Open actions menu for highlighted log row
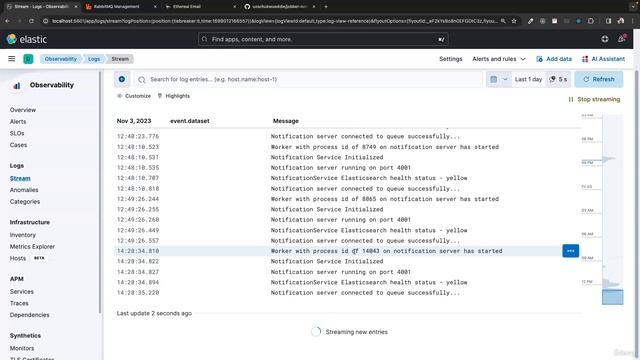Image resolution: width=640 pixels, height=360 pixels. 571,251
